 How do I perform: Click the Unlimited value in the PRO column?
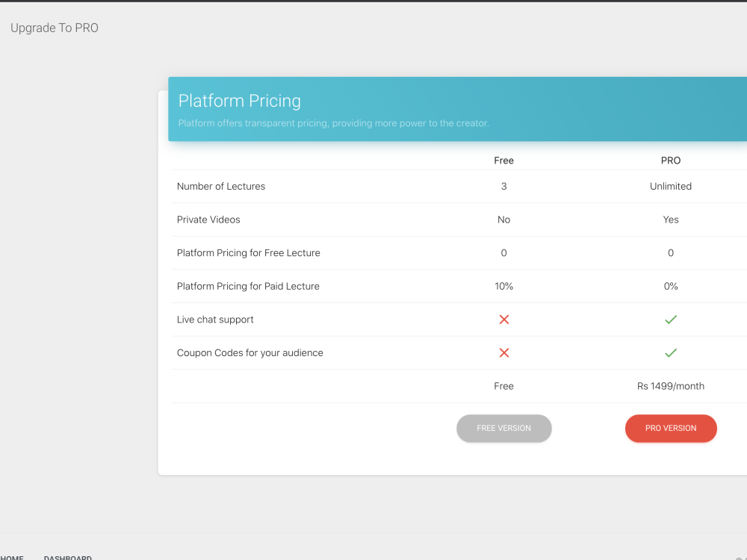[x=671, y=186]
